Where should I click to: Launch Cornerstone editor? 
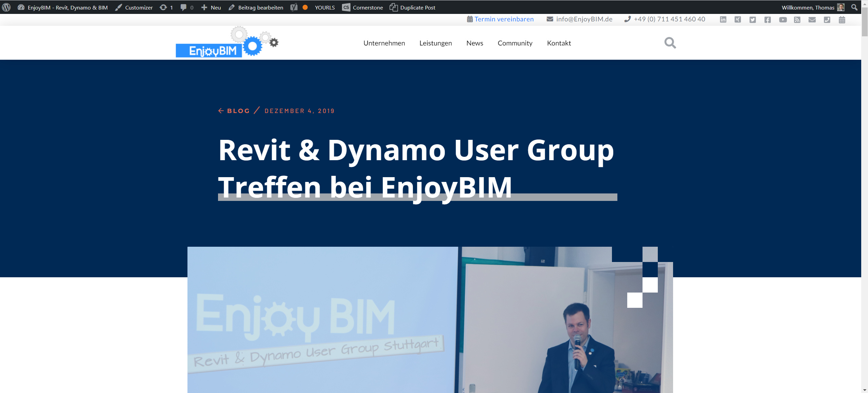(x=362, y=7)
